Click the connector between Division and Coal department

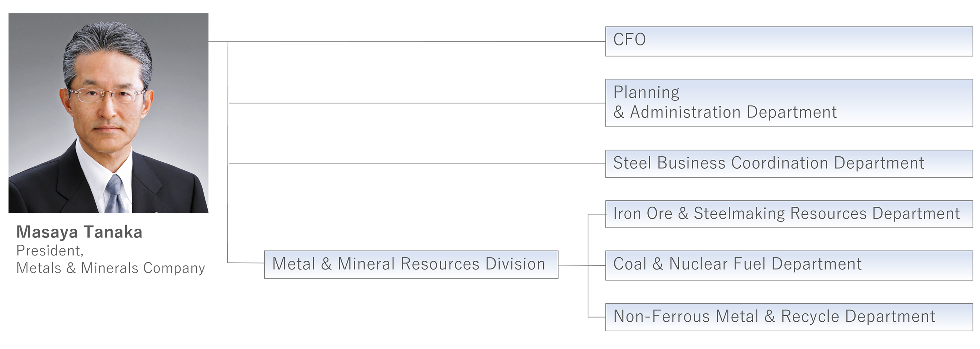pyautogui.click(x=573, y=265)
